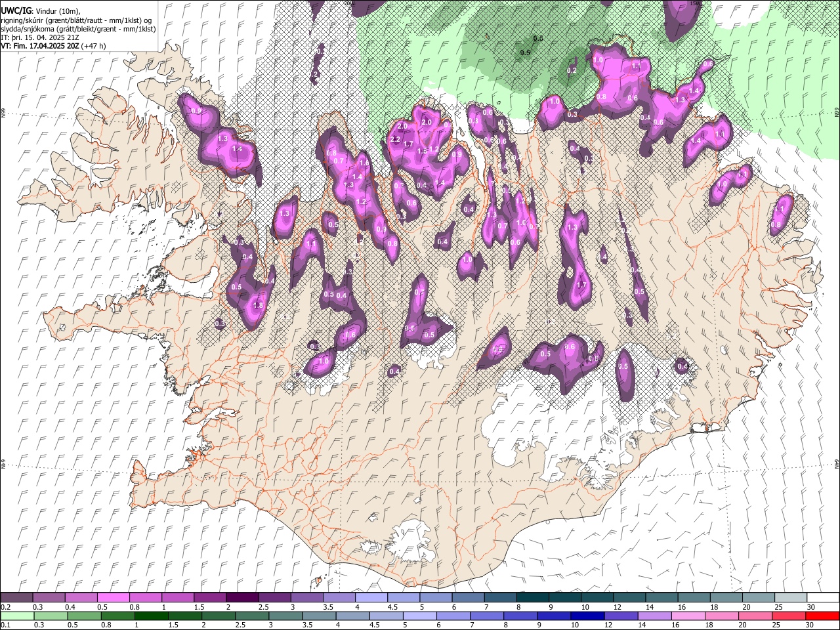This screenshot has height=630, width=840.
Task: Pick the top-row swatch between 14 and 16
Action: click(x=661, y=597)
